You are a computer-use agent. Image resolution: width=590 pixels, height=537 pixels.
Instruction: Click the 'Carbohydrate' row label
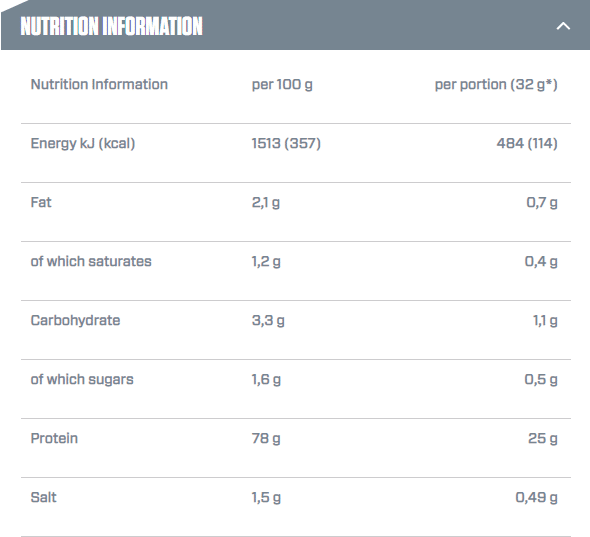click(x=75, y=320)
